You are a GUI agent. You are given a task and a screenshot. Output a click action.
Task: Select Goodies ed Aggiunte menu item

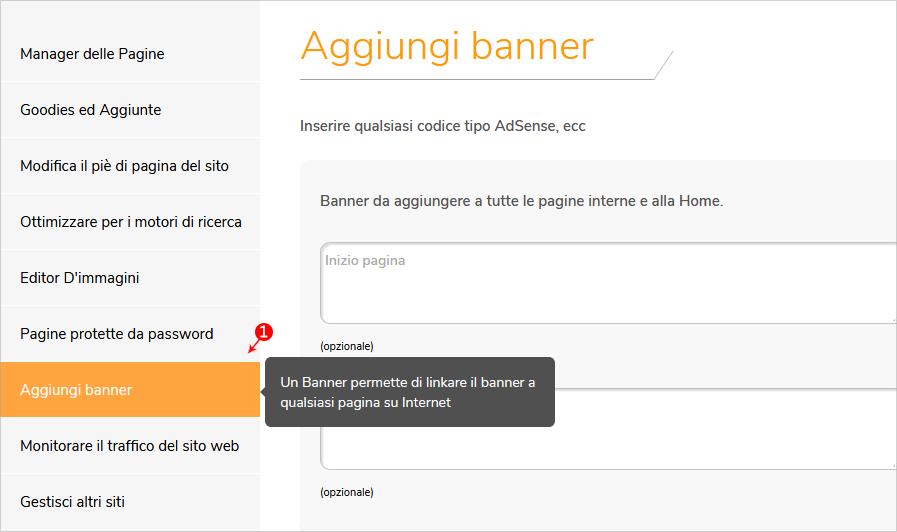click(x=130, y=110)
